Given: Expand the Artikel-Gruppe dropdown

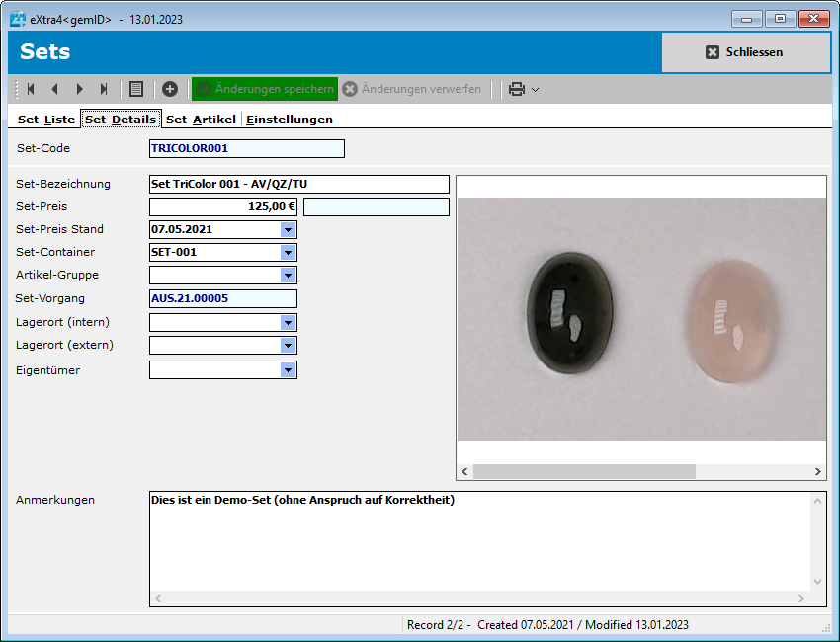Looking at the screenshot, I should tap(288, 275).
